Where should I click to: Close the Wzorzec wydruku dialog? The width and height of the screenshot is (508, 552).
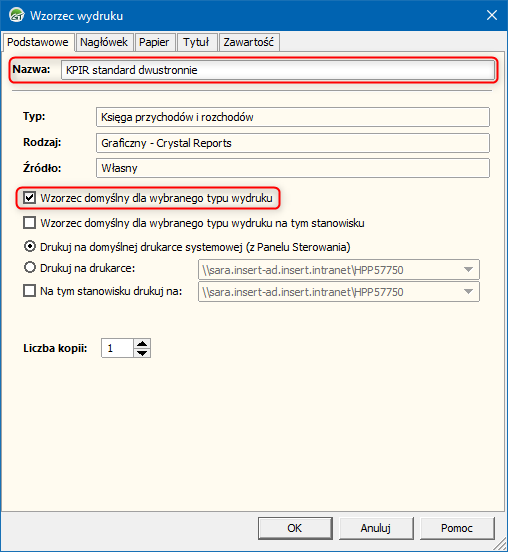click(491, 15)
